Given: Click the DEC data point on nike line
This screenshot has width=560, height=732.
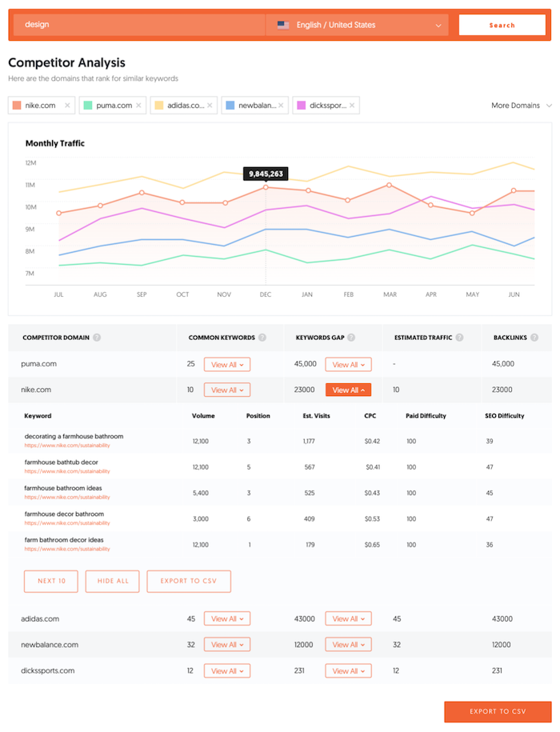Looking at the screenshot, I should pos(266,187).
